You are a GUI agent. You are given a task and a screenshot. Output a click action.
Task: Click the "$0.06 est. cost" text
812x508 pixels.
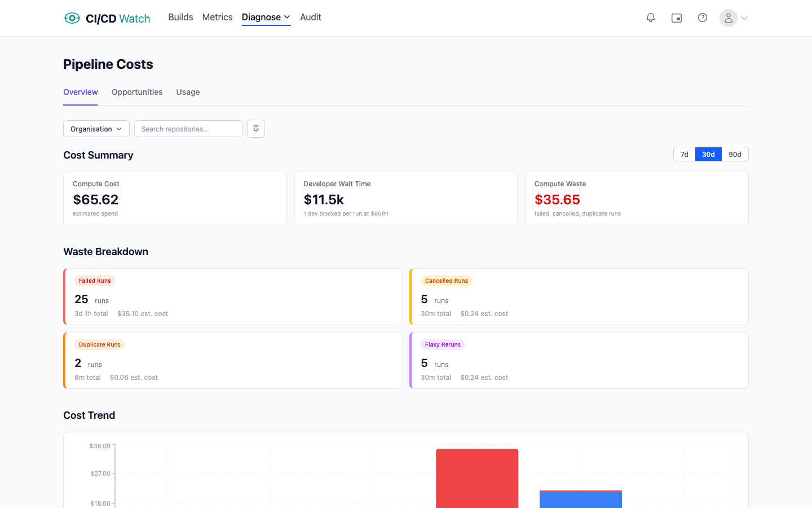134,377
